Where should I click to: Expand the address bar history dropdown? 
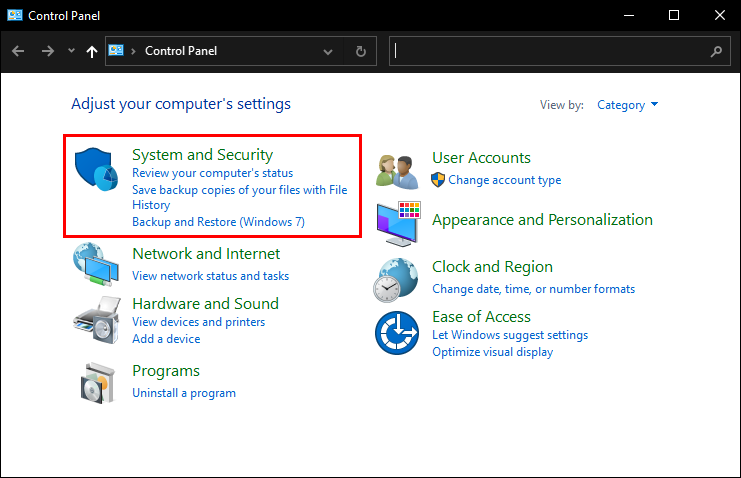(x=329, y=51)
